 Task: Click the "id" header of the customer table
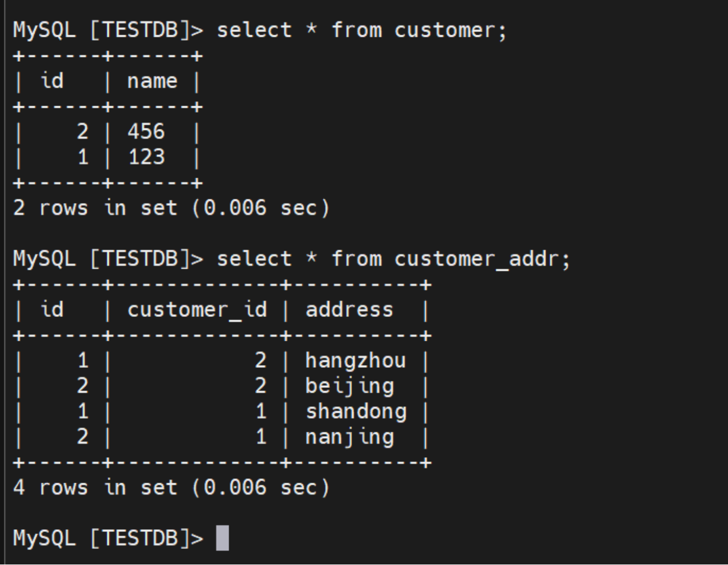[x=52, y=81]
